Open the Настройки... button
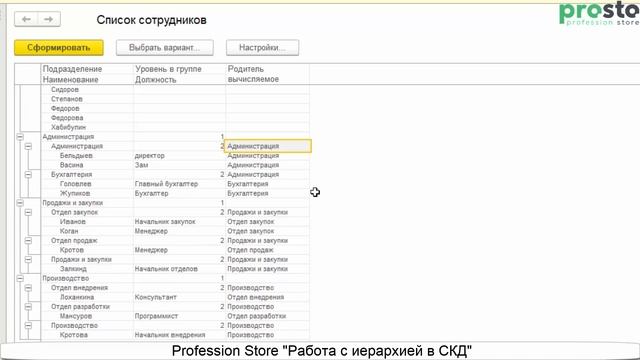This screenshot has width=640, height=360. (262, 48)
